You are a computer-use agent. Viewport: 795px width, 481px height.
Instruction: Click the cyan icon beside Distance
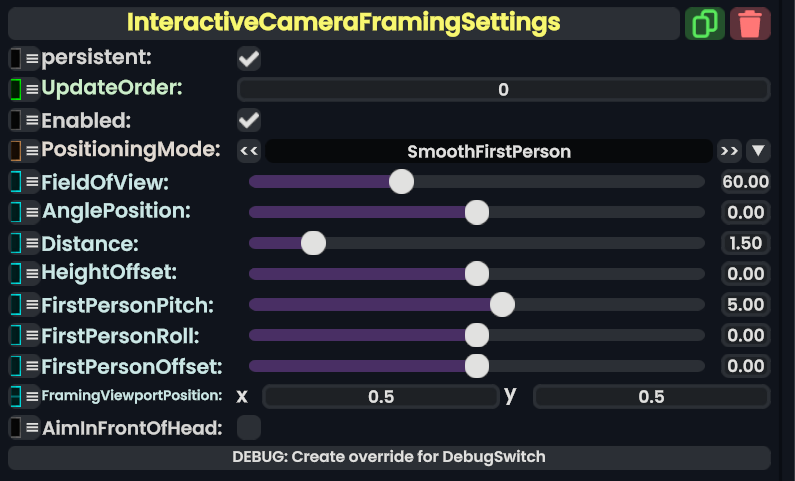(15, 243)
